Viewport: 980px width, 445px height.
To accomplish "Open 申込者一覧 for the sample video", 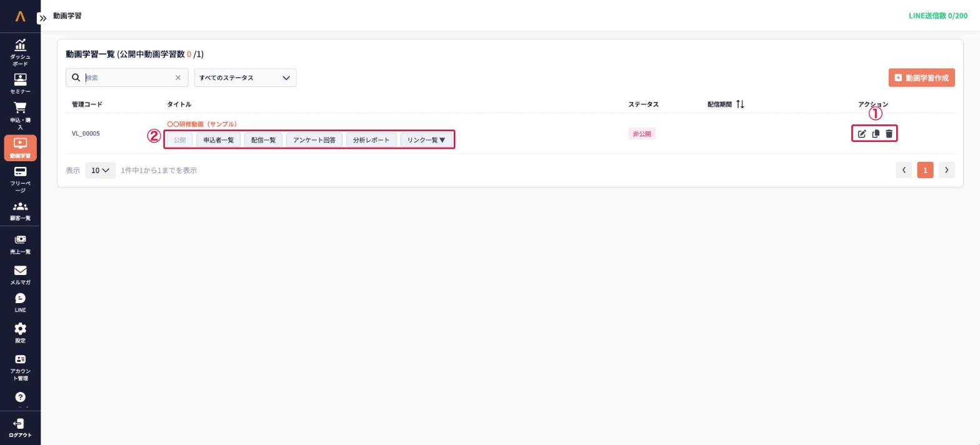I will 218,140.
